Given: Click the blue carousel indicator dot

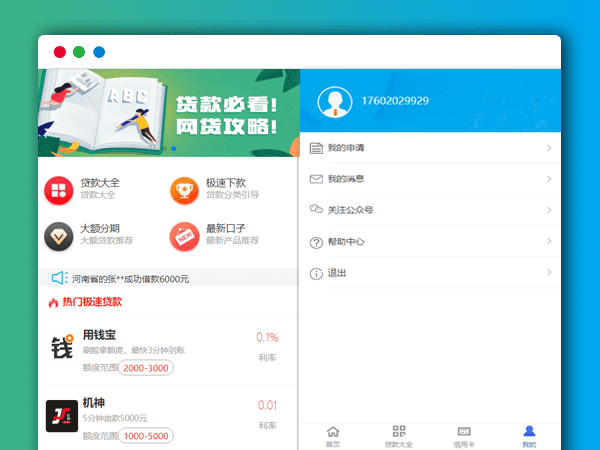Looking at the screenshot, I should (174, 148).
